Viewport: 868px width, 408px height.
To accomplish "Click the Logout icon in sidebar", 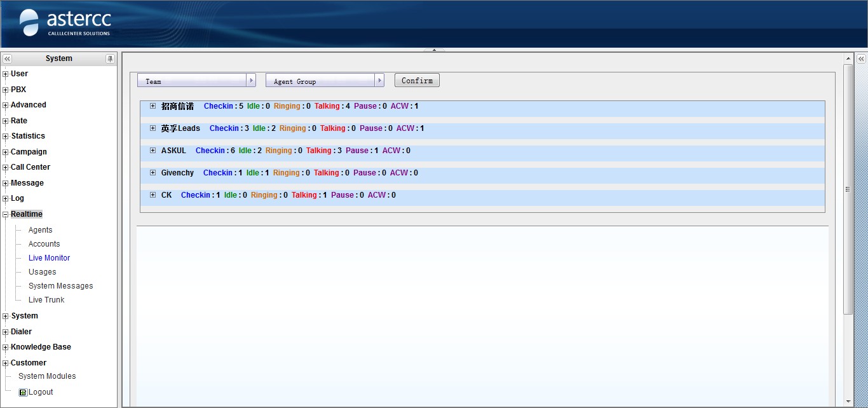I will (x=24, y=392).
